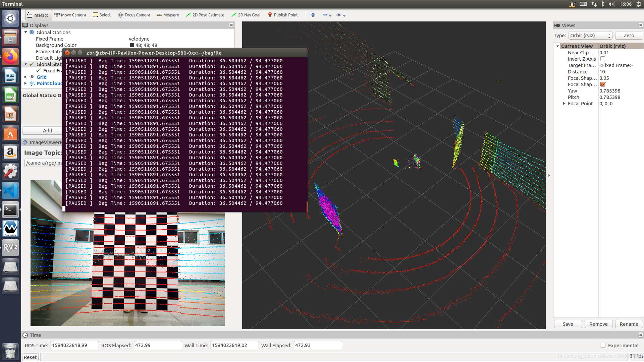Toggle the Invert Z Axis checkbox
This screenshot has width=644, height=362.
[x=603, y=59]
